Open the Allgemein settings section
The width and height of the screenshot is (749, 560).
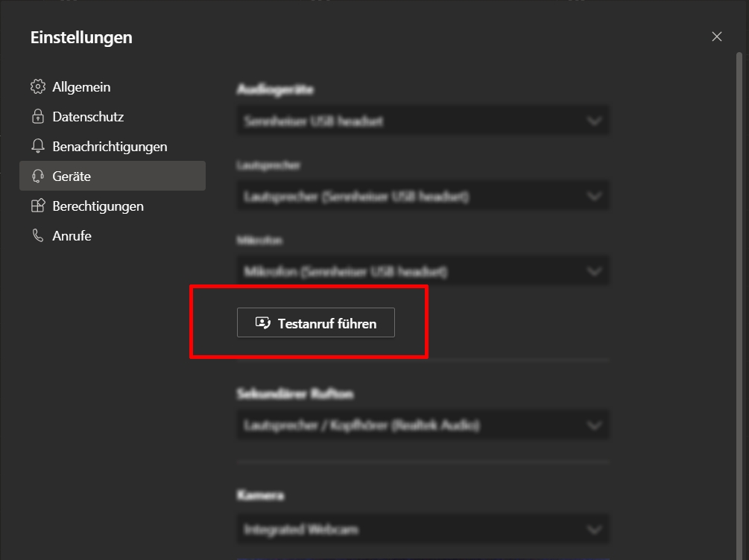113,87
